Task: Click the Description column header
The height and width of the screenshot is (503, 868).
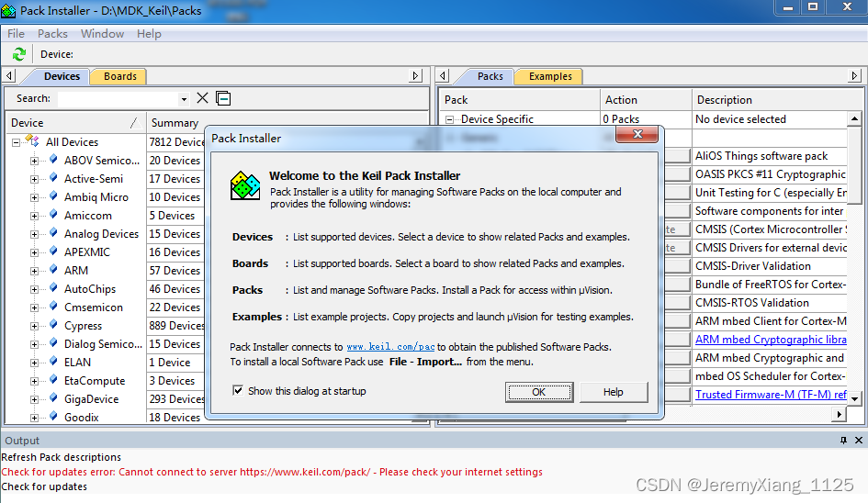Action: tap(777, 100)
